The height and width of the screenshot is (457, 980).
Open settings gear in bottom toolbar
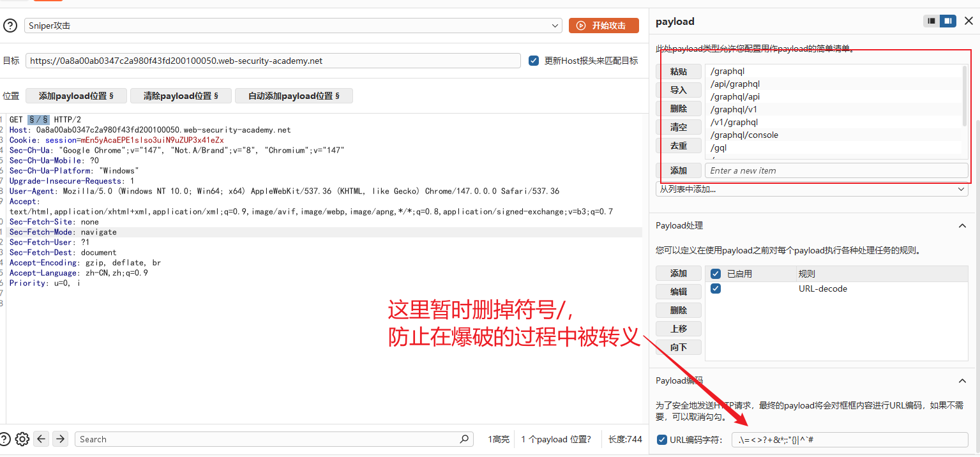pyautogui.click(x=22, y=439)
